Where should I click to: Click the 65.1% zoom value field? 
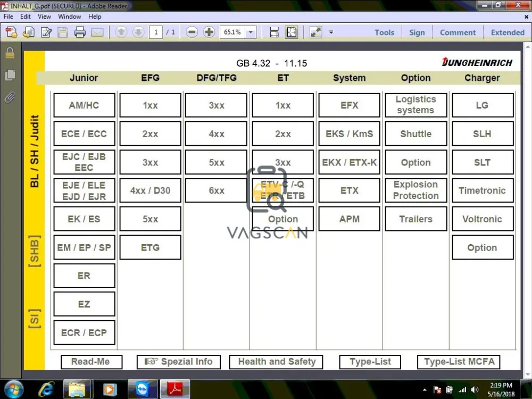coord(233,32)
